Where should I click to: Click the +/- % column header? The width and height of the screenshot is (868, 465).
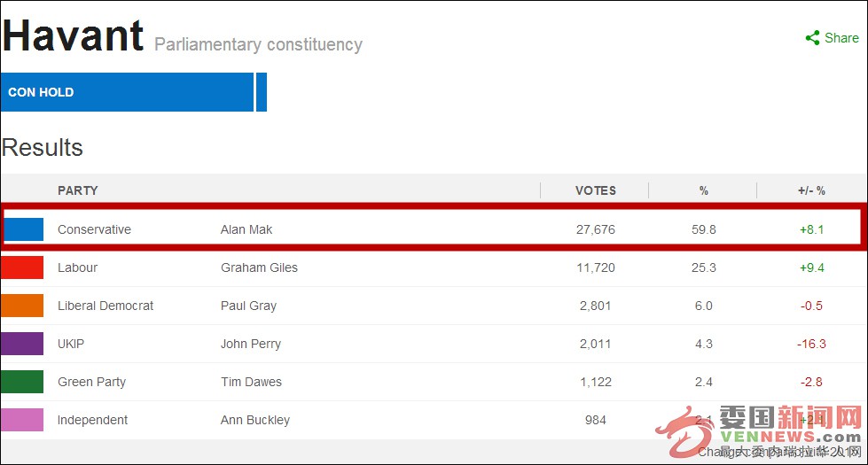coord(811,190)
